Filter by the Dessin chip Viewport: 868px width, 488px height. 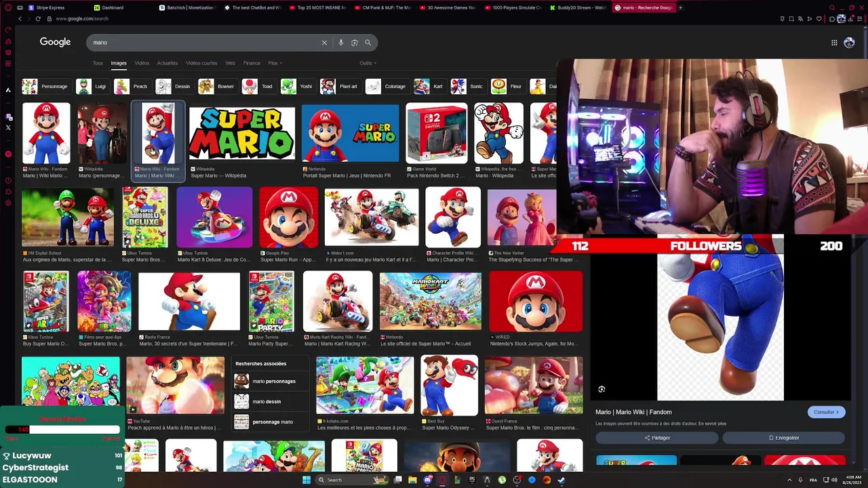pos(174,87)
